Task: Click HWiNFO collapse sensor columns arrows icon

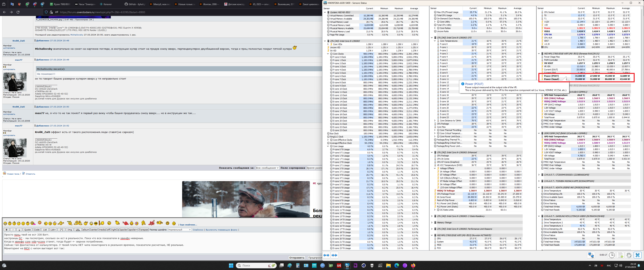Action: pyautogui.click(x=334, y=255)
